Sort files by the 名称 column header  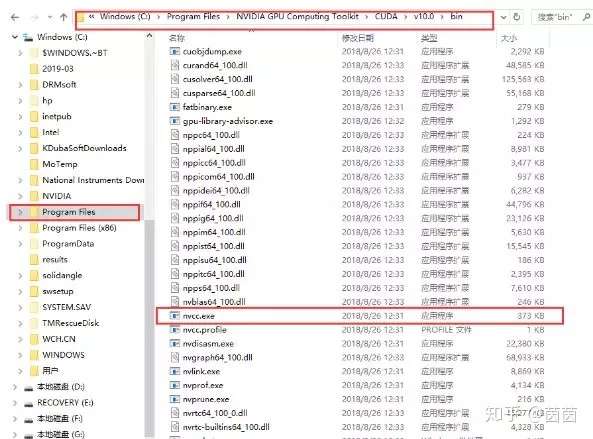pyautogui.click(x=177, y=38)
